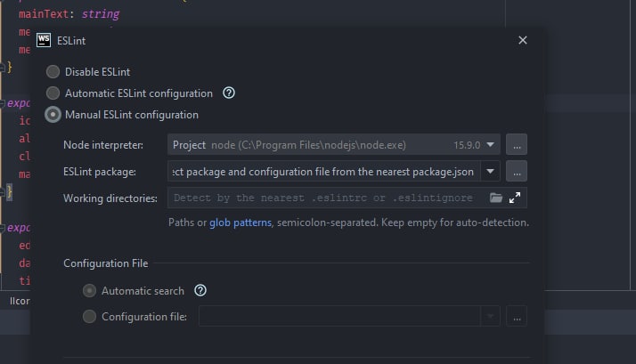The height and width of the screenshot is (364, 636).
Task: Close the ESLint dialog
Action: pos(523,40)
